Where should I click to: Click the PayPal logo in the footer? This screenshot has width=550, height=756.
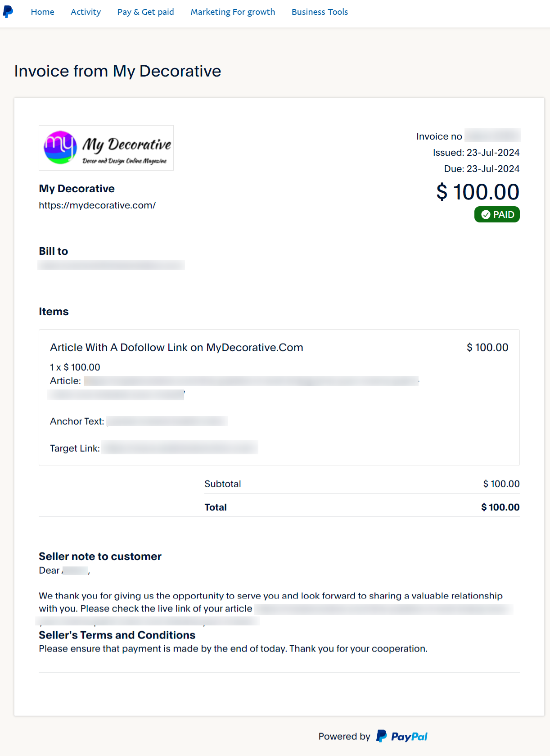click(x=402, y=736)
